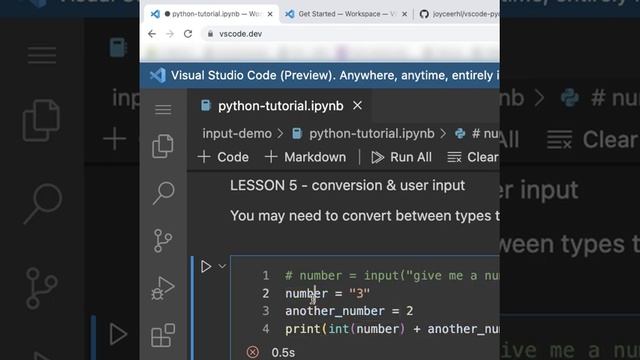
Task: Open the Explorer view icon
Action: pyautogui.click(x=163, y=146)
